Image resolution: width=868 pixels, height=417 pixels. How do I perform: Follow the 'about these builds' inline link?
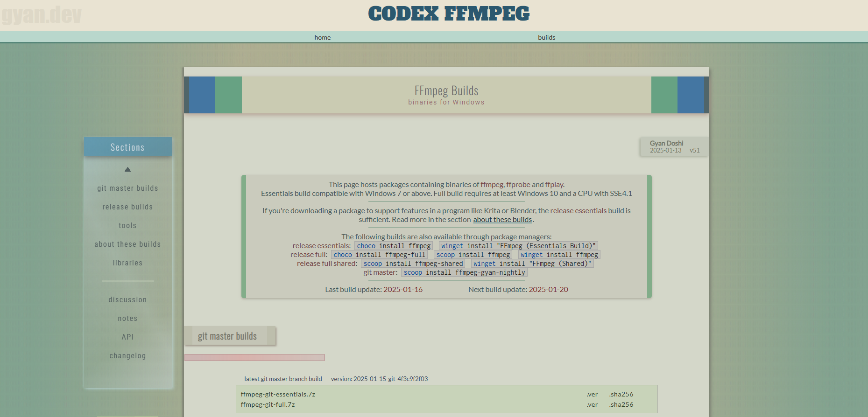pos(502,220)
